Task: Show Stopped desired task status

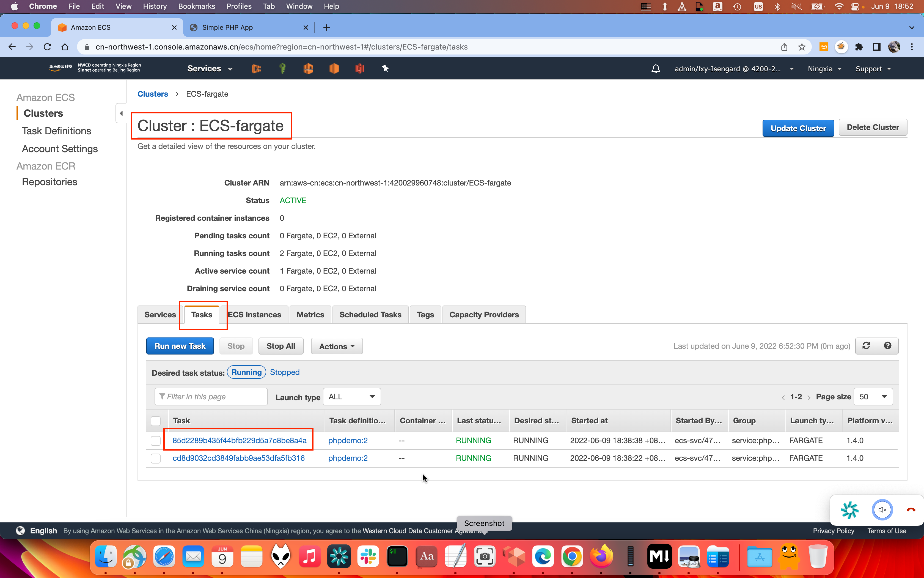Action: (284, 372)
